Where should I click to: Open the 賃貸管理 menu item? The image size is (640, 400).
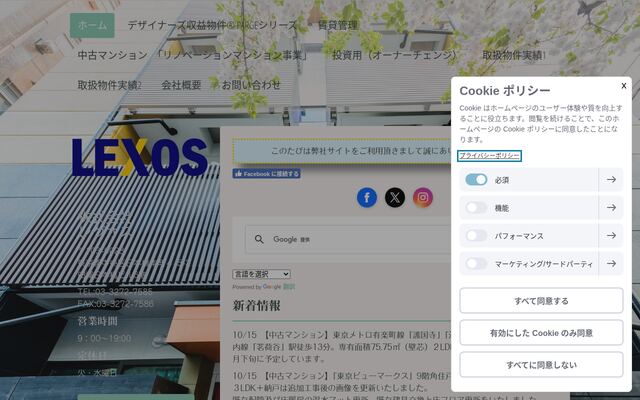coord(338,25)
